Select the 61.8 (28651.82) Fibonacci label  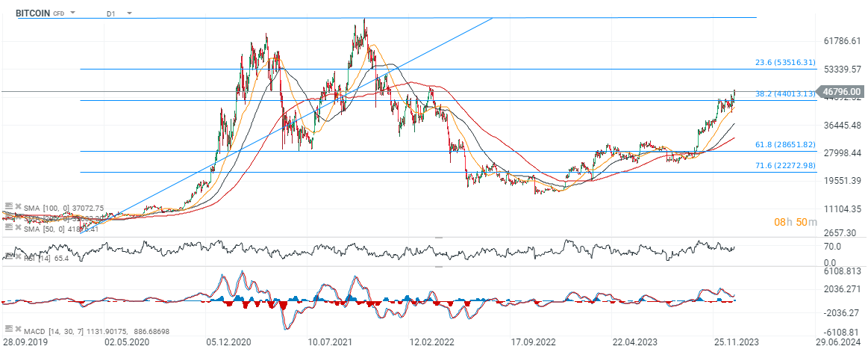[x=785, y=144]
